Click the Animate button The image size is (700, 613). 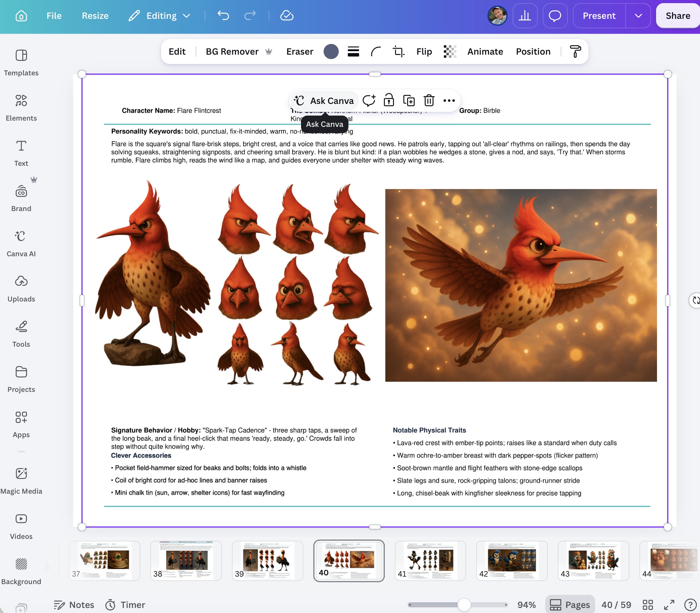pyautogui.click(x=485, y=52)
